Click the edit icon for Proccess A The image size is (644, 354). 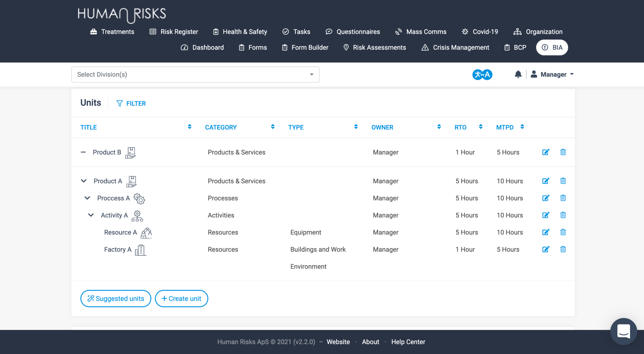tap(546, 198)
